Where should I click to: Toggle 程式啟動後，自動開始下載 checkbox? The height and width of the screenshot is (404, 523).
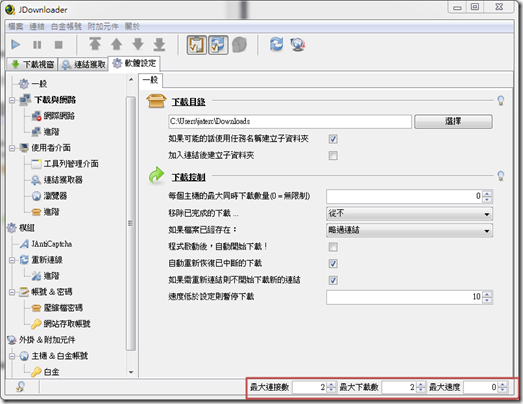(333, 247)
